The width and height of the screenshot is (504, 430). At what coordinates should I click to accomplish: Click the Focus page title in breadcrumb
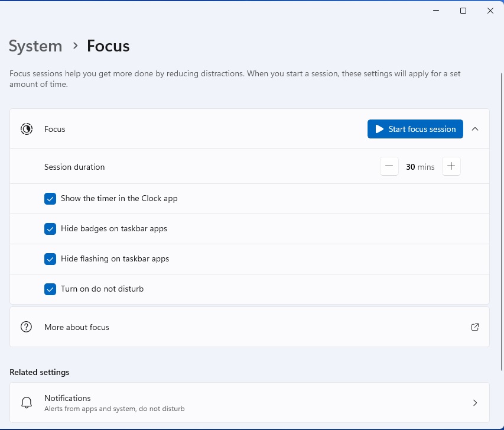[108, 46]
